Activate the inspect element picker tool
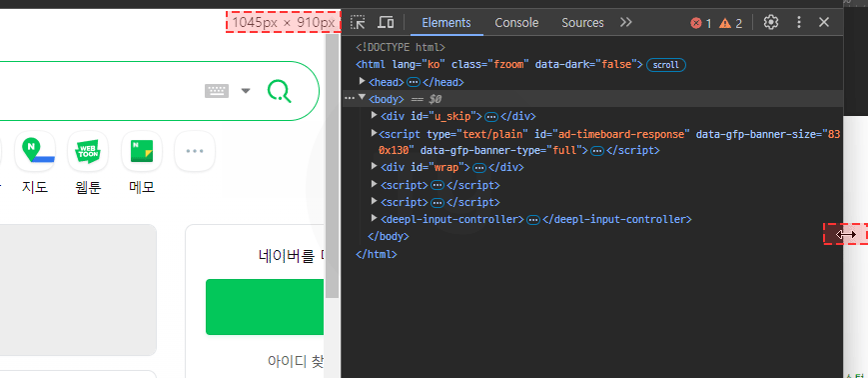The image size is (868, 378). (359, 22)
